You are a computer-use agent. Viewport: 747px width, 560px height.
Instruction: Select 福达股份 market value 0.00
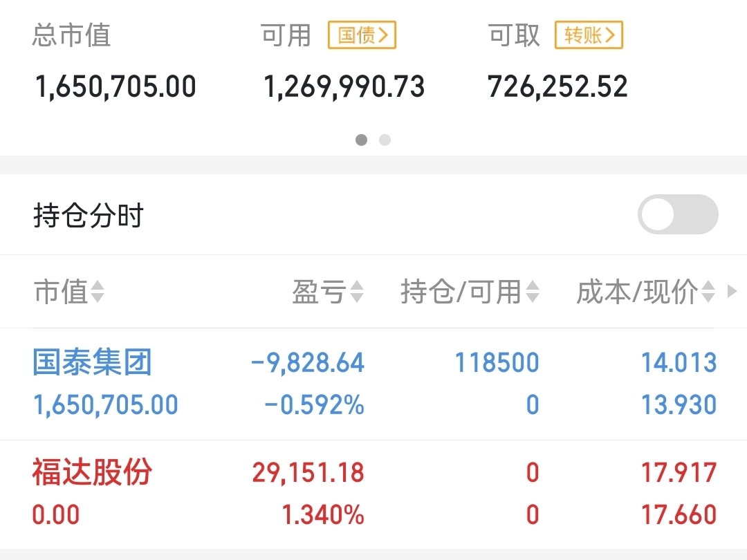coord(56,515)
